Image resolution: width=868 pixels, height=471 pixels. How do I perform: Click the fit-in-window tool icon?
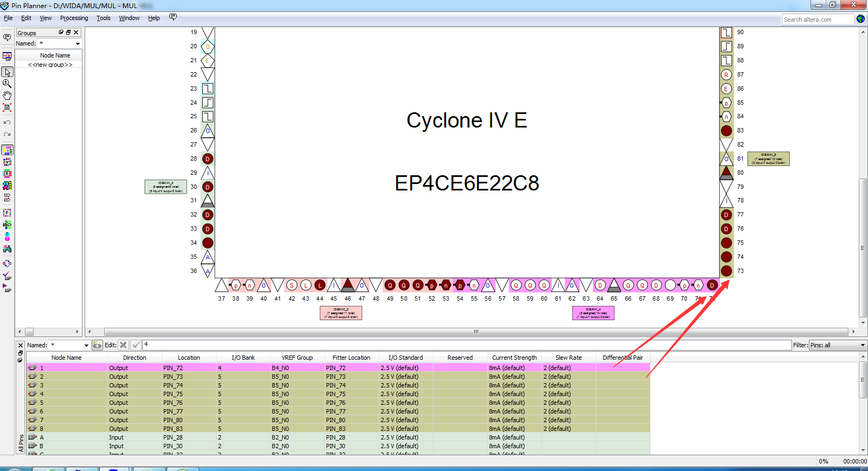pos(7,107)
